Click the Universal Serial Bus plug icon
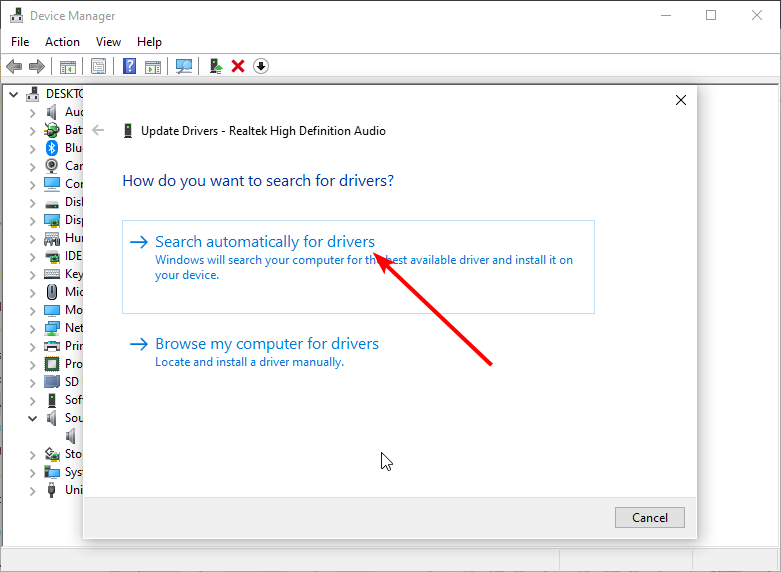 pyautogui.click(x=52, y=489)
